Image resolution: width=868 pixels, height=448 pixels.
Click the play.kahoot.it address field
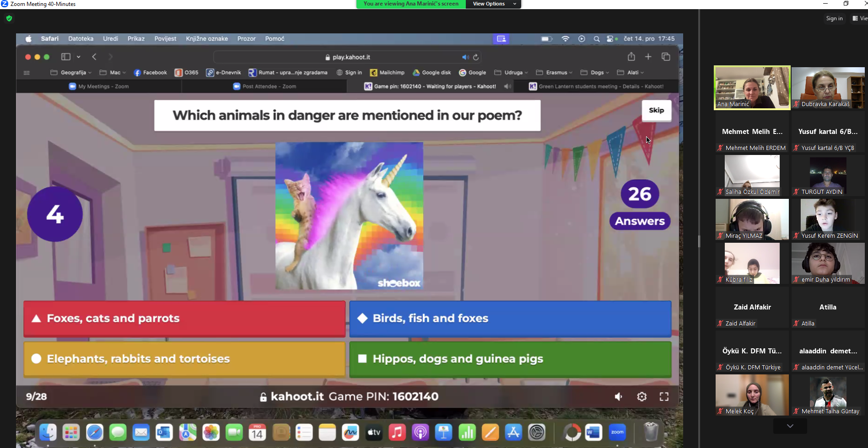(x=347, y=57)
